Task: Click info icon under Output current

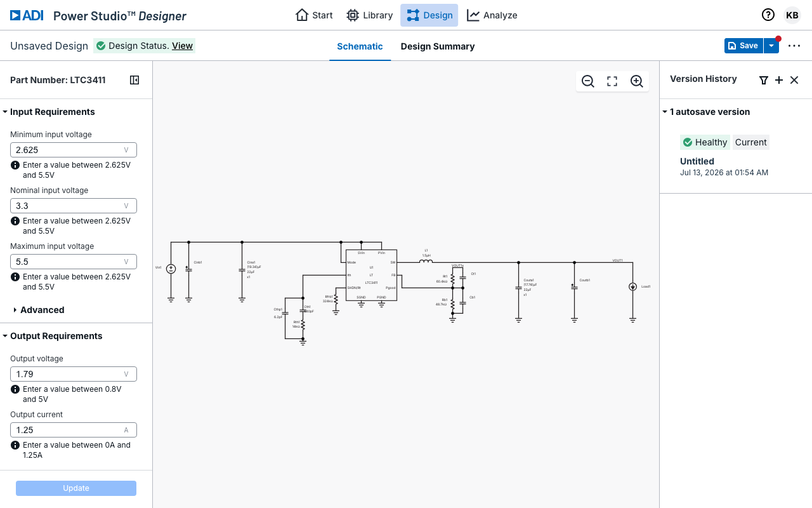Action: tap(15, 445)
